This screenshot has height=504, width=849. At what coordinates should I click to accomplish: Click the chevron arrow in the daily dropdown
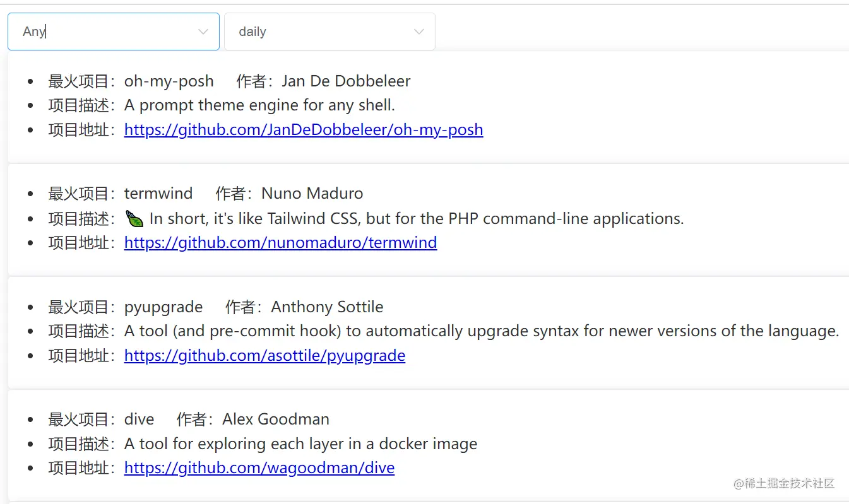[419, 32]
